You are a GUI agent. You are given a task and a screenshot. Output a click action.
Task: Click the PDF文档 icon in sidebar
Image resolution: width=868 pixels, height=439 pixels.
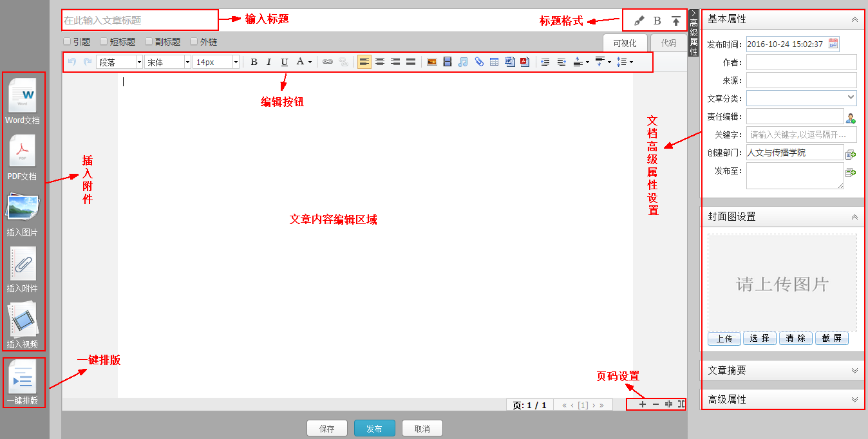pos(23,152)
